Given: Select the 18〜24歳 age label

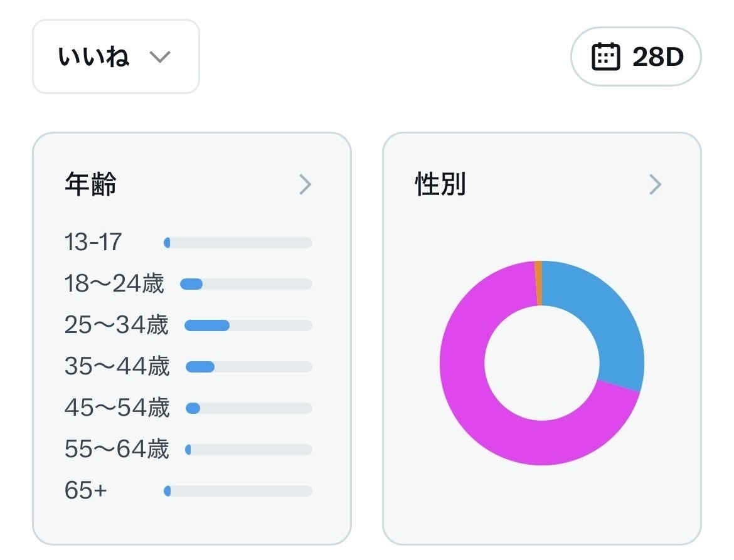Looking at the screenshot, I should pos(114,284).
